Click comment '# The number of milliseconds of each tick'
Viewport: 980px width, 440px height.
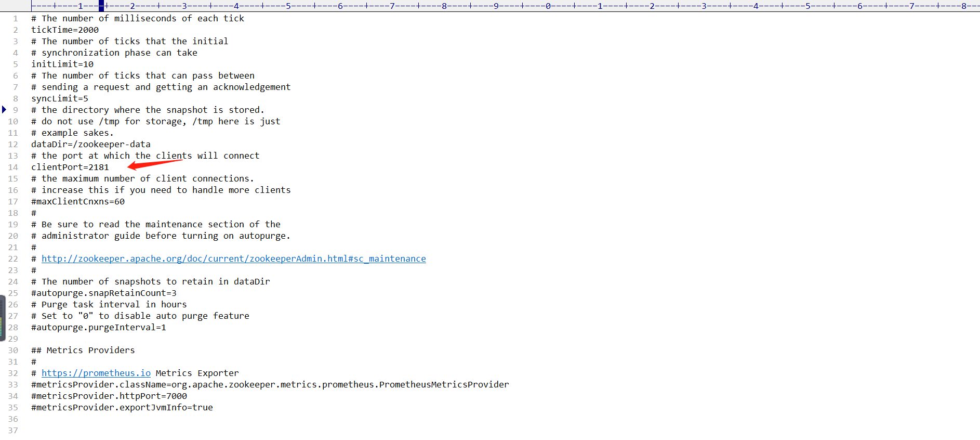click(x=138, y=18)
